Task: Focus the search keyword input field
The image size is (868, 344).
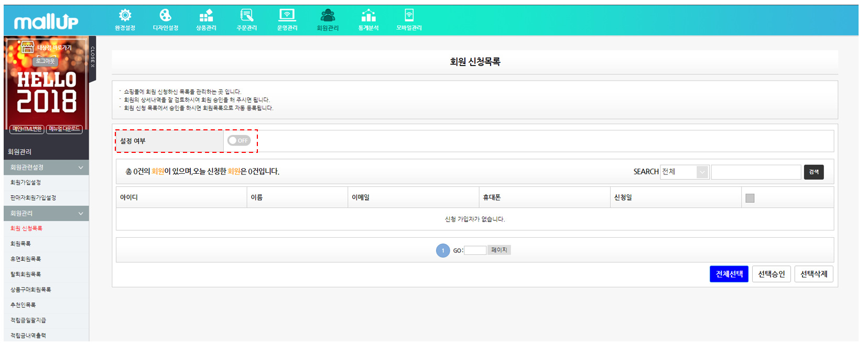Action: pos(756,172)
